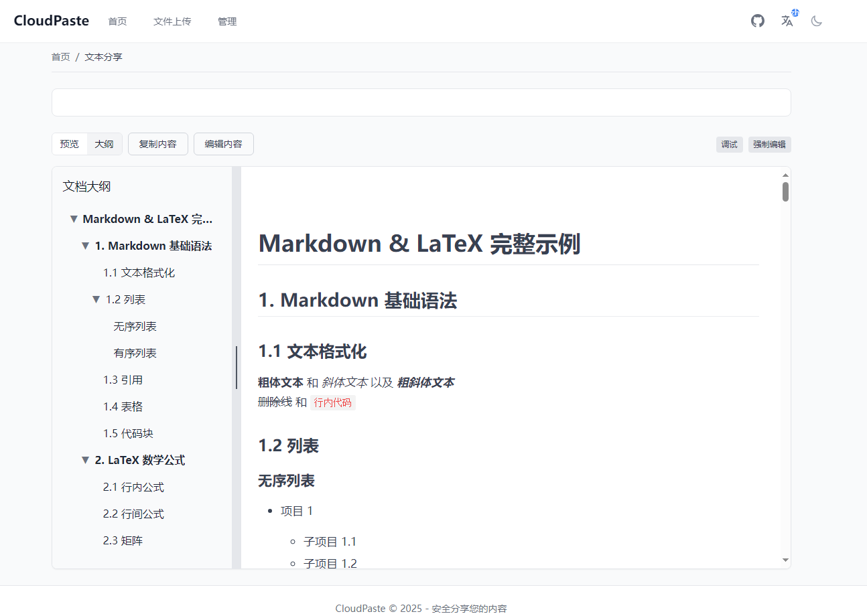867x616 pixels.
Task: Open the 文件上传 menu item
Action: pos(172,21)
